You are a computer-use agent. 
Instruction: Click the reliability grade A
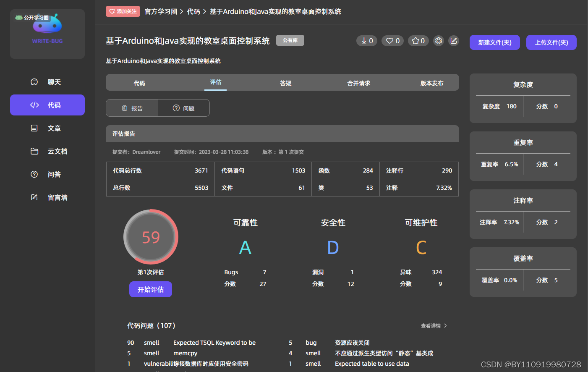245,247
